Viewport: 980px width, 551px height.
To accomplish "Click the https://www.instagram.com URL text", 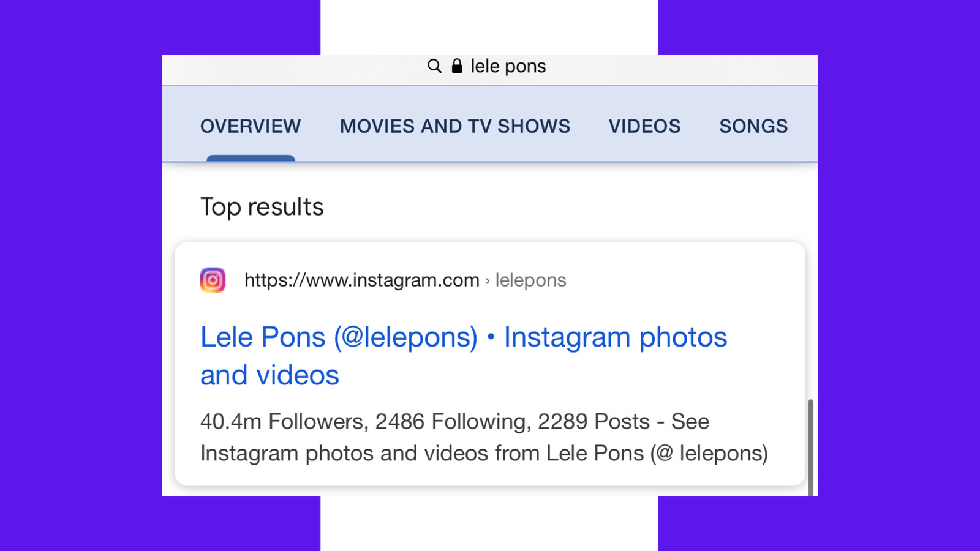I will coord(361,280).
